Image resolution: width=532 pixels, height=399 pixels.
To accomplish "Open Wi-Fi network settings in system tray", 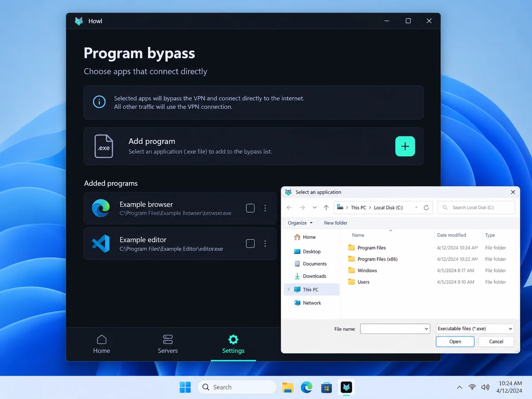I will [472, 387].
